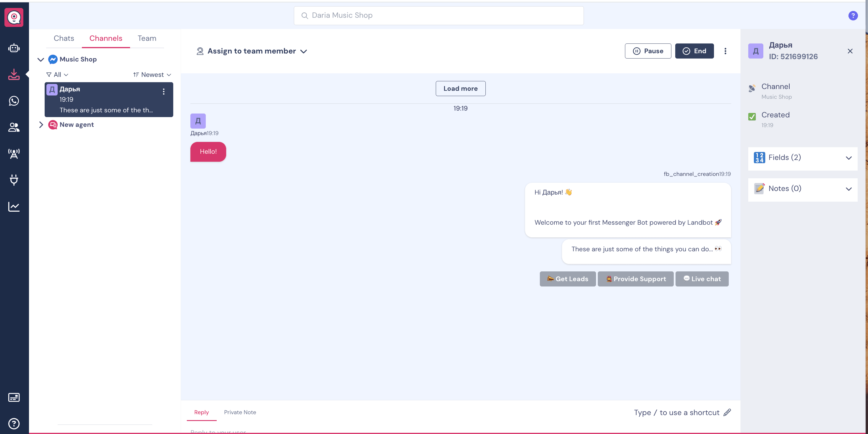Open the chat header three-dot menu

click(x=726, y=51)
